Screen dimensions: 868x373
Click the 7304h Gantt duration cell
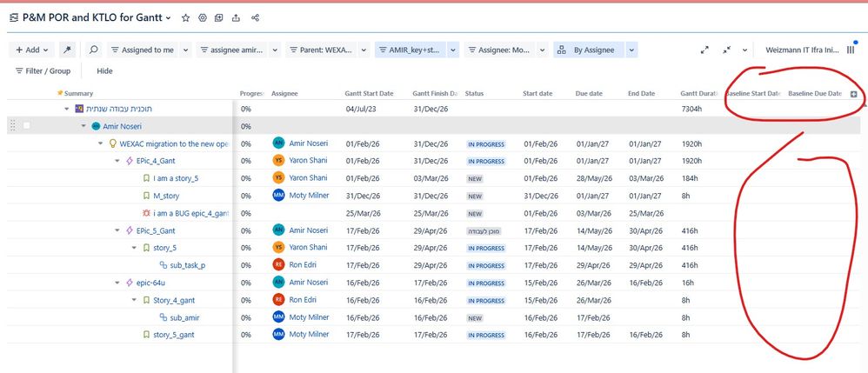(692, 109)
